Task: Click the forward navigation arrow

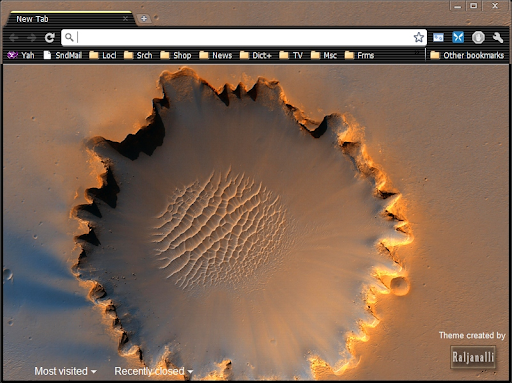Action: pos(32,38)
